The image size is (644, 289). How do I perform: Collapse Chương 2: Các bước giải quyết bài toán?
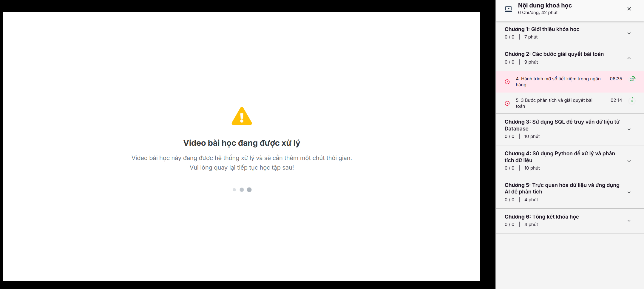(629, 58)
